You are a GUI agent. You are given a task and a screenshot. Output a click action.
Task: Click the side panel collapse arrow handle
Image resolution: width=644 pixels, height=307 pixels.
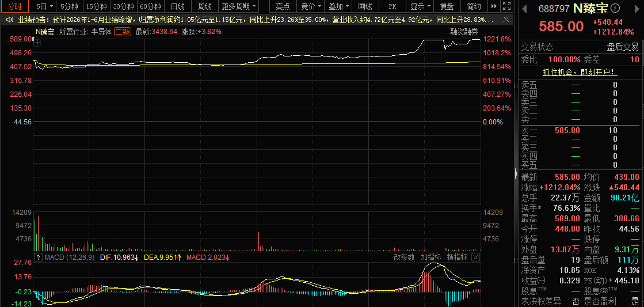coord(516,175)
